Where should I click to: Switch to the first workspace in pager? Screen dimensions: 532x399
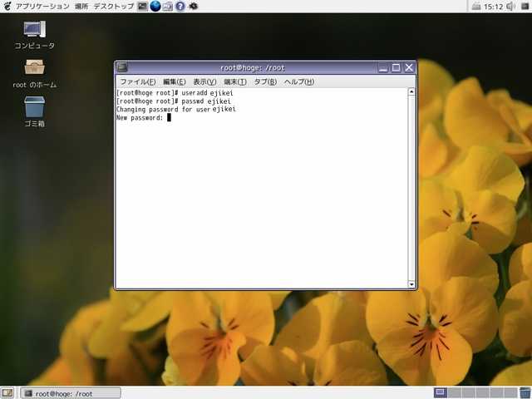tap(441, 393)
